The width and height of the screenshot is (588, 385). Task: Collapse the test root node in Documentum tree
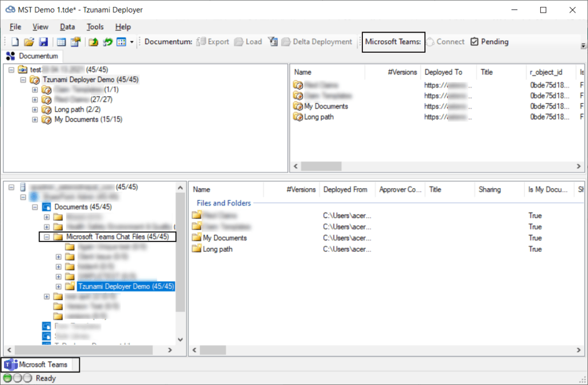pyautogui.click(x=11, y=70)
